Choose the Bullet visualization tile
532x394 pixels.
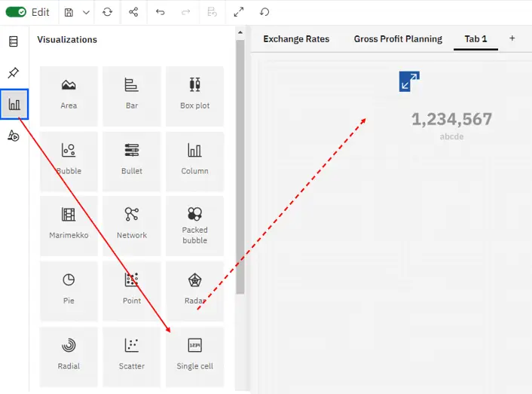[132, 161]
